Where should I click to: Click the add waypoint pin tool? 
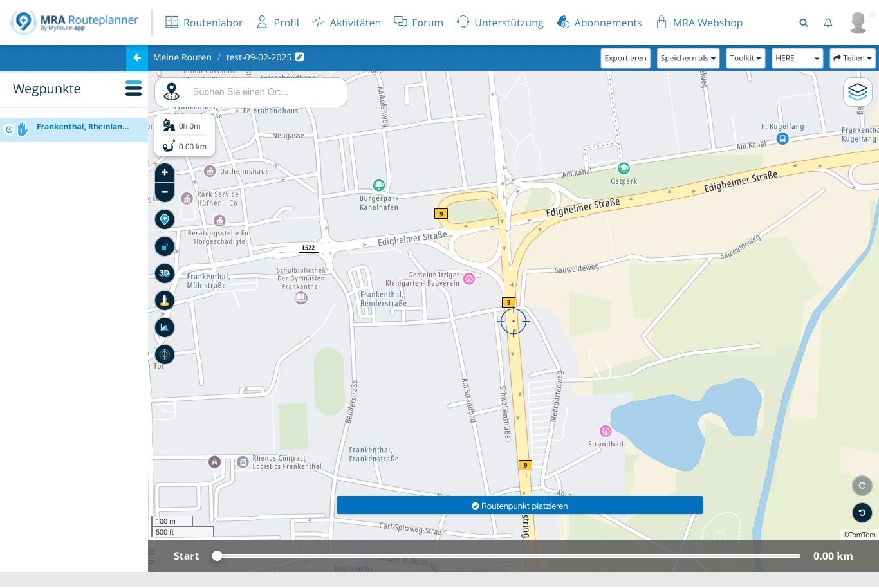[165, 219]
